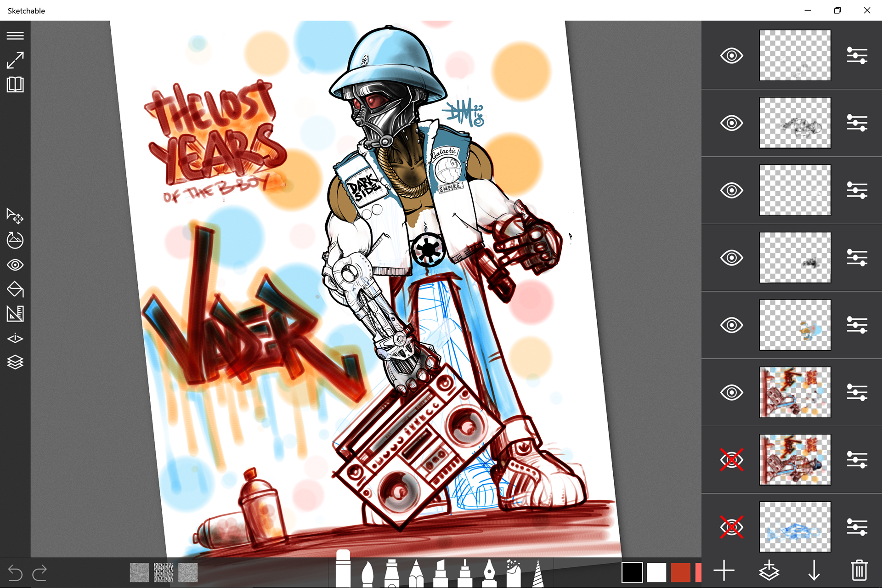
Task: Select the third layer thumbnail
Action: pyautogui.click(x=795, y=190)
